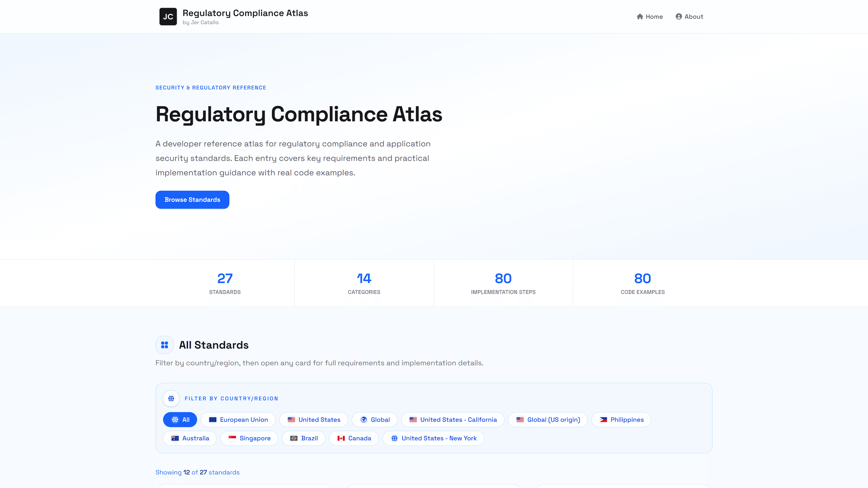Click the 80 Implementation Steps stat
Screen dimensions: 868x488
coord(503,283)
